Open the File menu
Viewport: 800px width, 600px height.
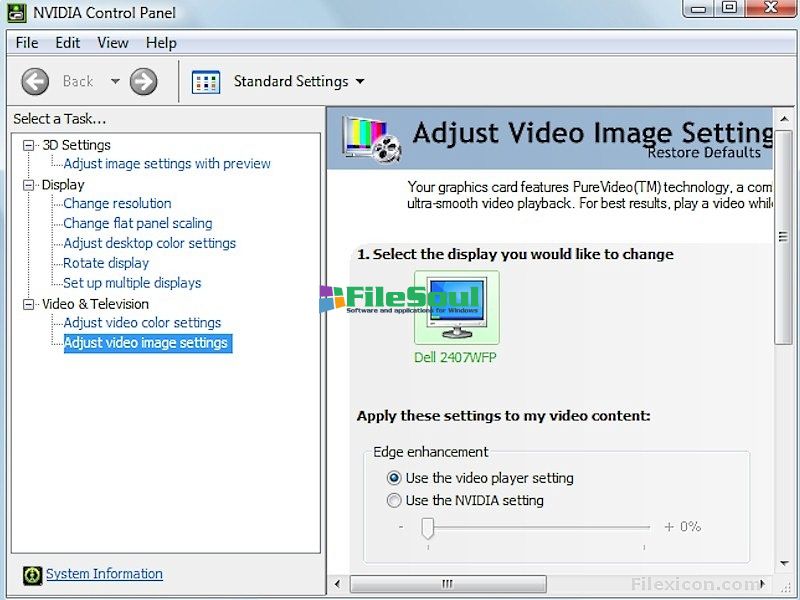(27, 43)
